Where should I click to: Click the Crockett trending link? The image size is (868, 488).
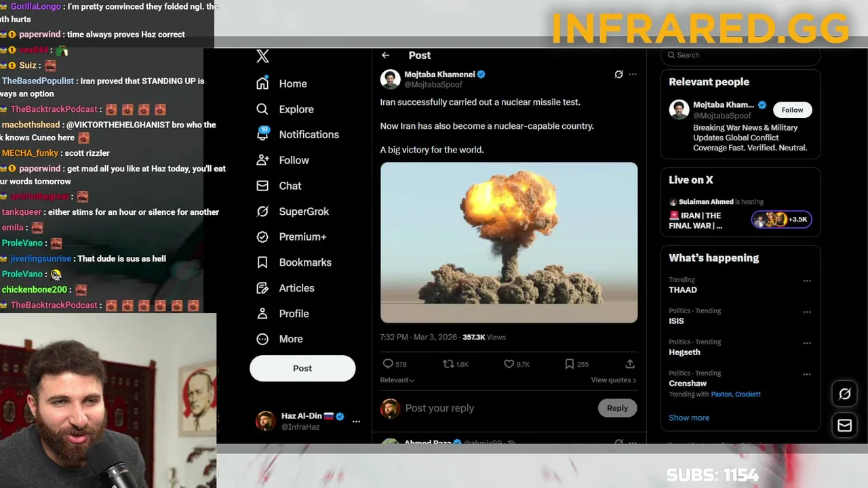coord(748,394)
